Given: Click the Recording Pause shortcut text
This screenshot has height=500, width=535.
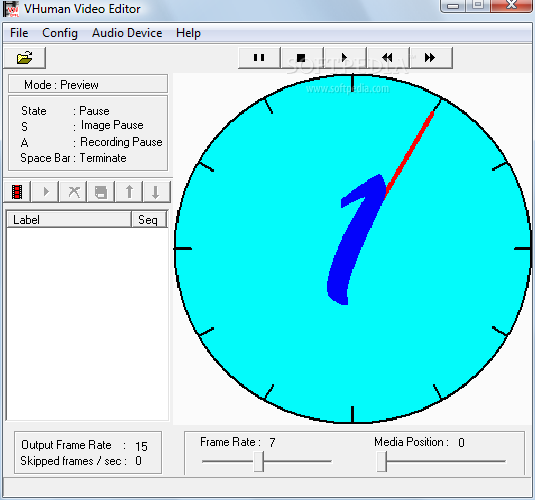Looking at the screenshot, I should [121, 142].
